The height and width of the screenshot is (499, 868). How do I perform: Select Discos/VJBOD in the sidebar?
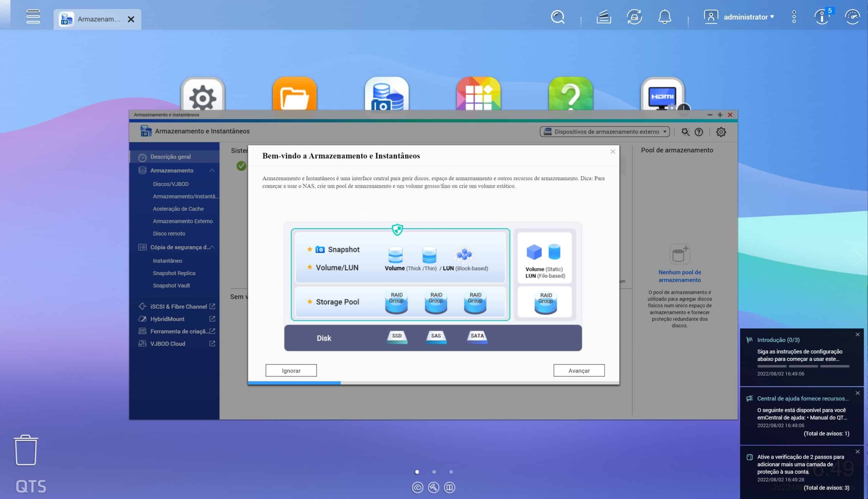coord(171,184)
